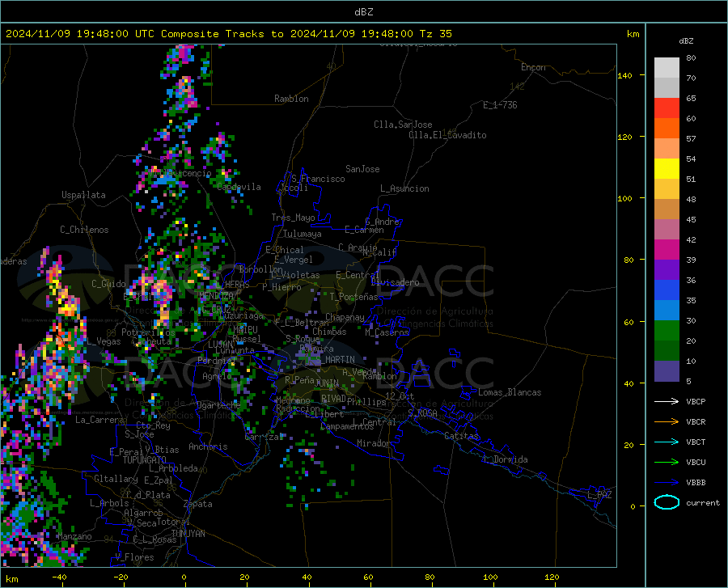Screen dimensions: 728x588
Task: Click the dBZ title at the top
Action: 363,12
